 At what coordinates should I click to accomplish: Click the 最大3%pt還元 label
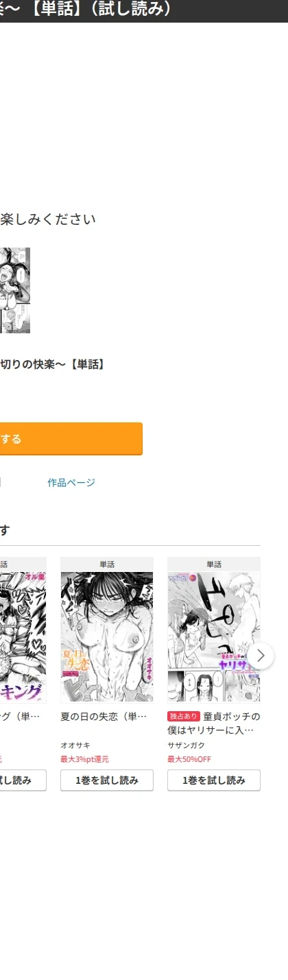(84, 759)
